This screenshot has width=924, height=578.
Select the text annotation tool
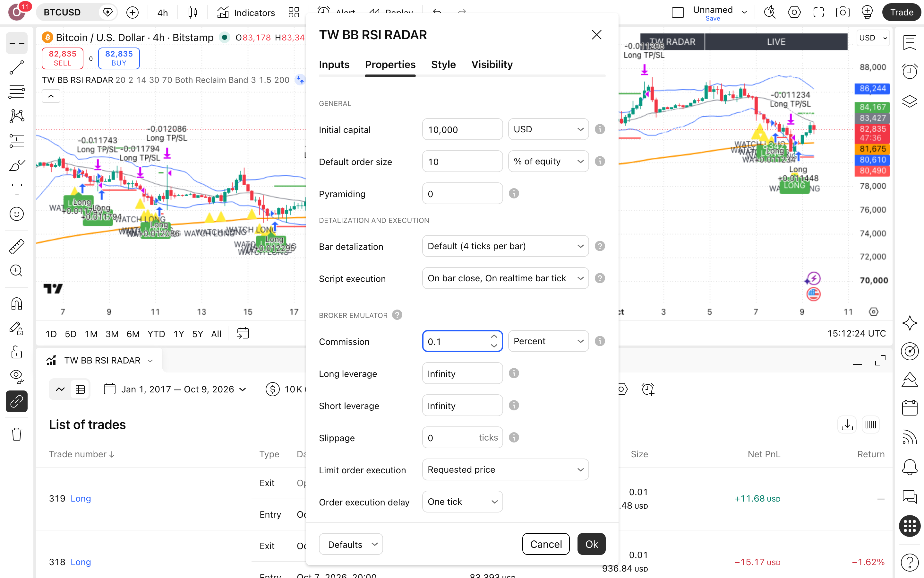click(17, 189)
